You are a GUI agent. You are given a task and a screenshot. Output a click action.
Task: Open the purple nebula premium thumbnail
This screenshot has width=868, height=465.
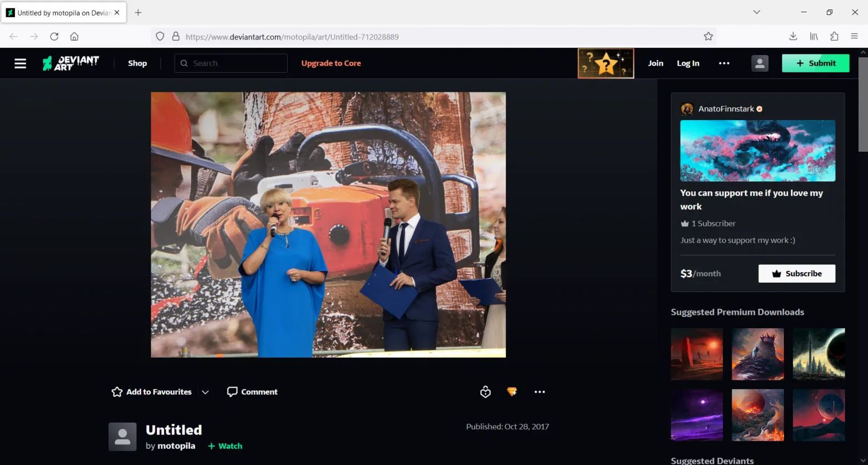[697, 415]
